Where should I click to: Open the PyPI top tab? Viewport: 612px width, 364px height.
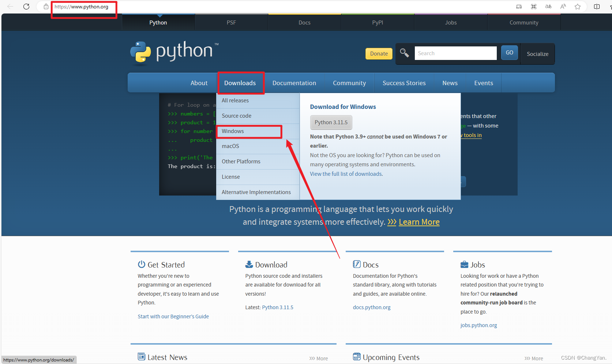click(378, 22)
